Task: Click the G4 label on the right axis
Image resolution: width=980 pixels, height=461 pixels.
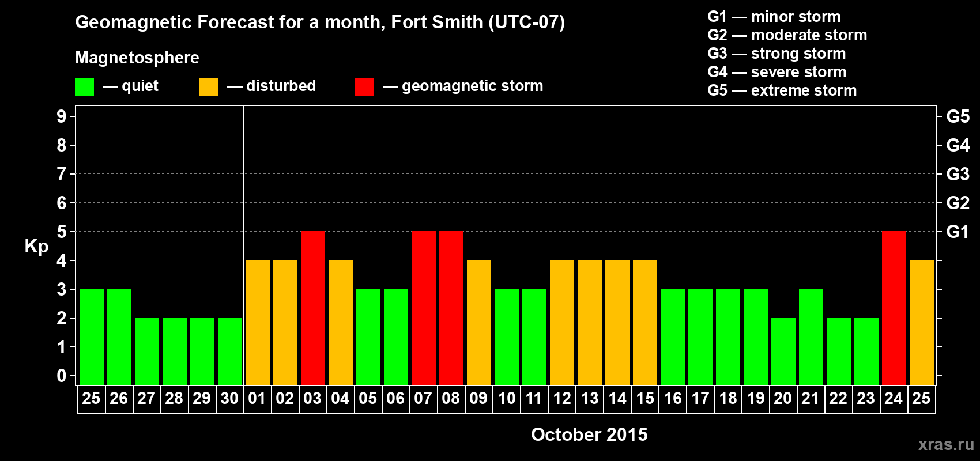Action: (958, 145)
